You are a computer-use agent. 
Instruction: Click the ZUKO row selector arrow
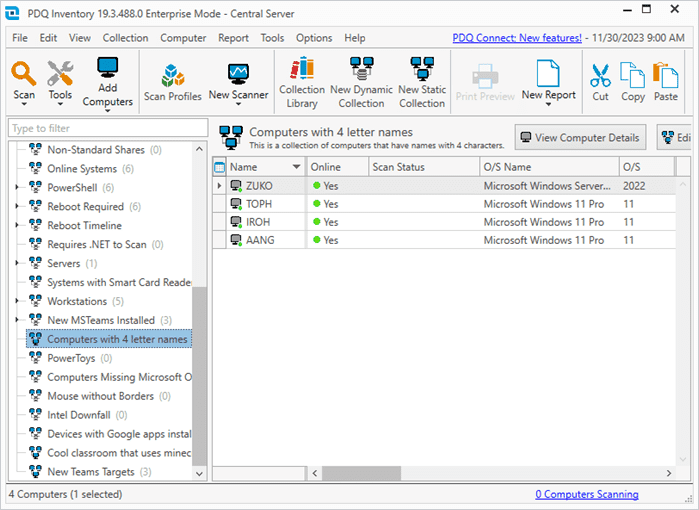(x=219, y=186)
